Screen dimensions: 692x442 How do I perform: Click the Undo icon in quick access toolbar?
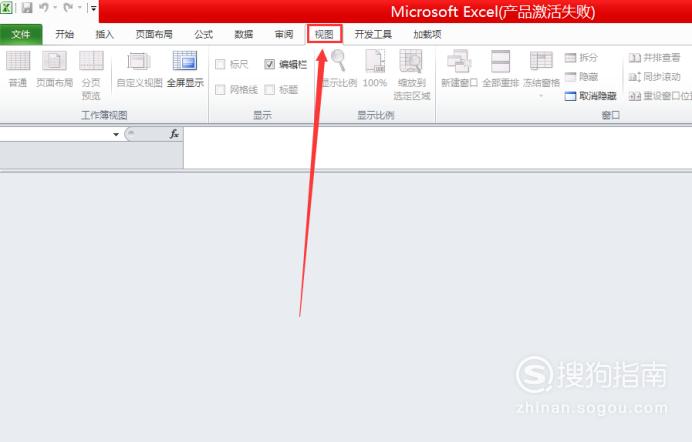point(44,7)
